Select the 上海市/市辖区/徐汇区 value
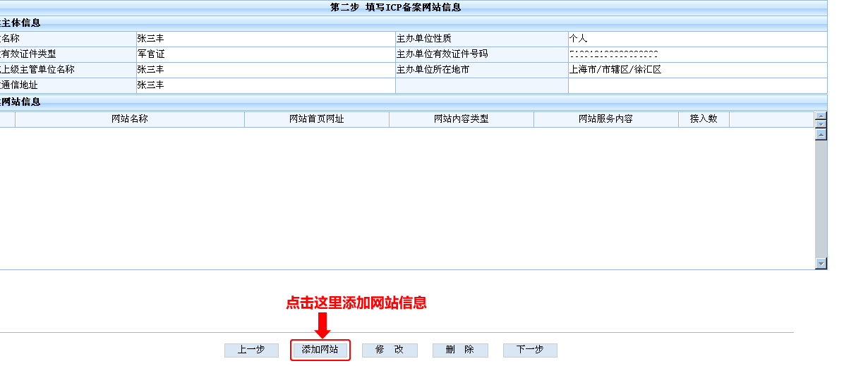 [x=615, y=70]
